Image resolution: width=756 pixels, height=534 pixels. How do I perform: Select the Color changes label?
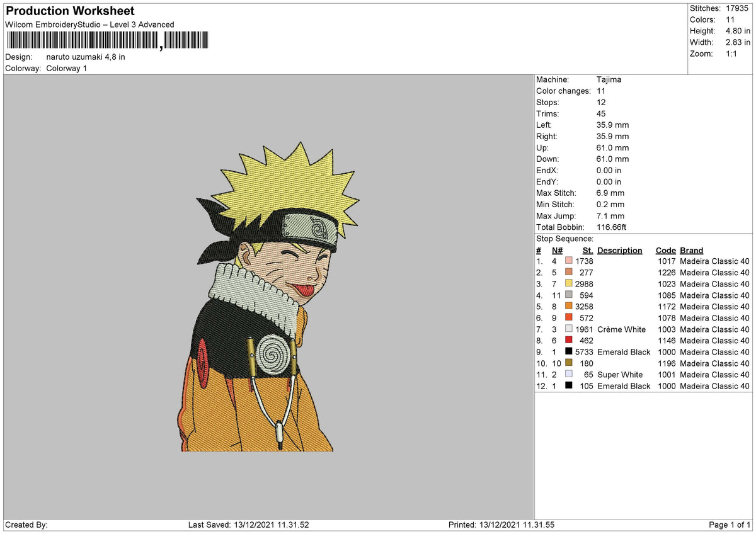pyautogui.click(x=563, y=91)
